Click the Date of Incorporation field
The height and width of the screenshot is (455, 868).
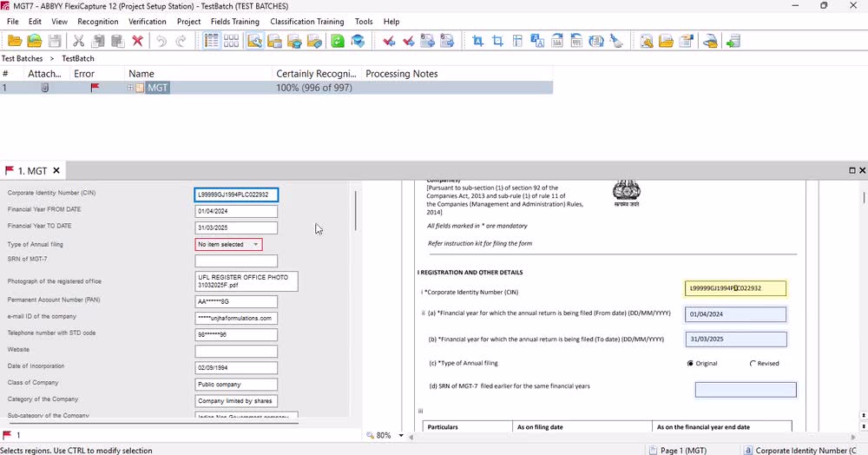(x=236, y=367)
